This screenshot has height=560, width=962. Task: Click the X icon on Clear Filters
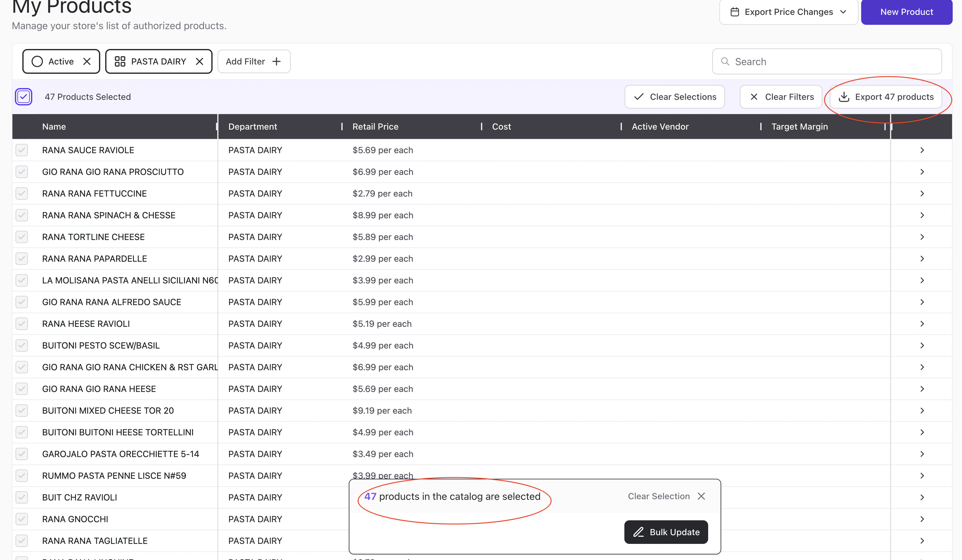click(754, 97)
